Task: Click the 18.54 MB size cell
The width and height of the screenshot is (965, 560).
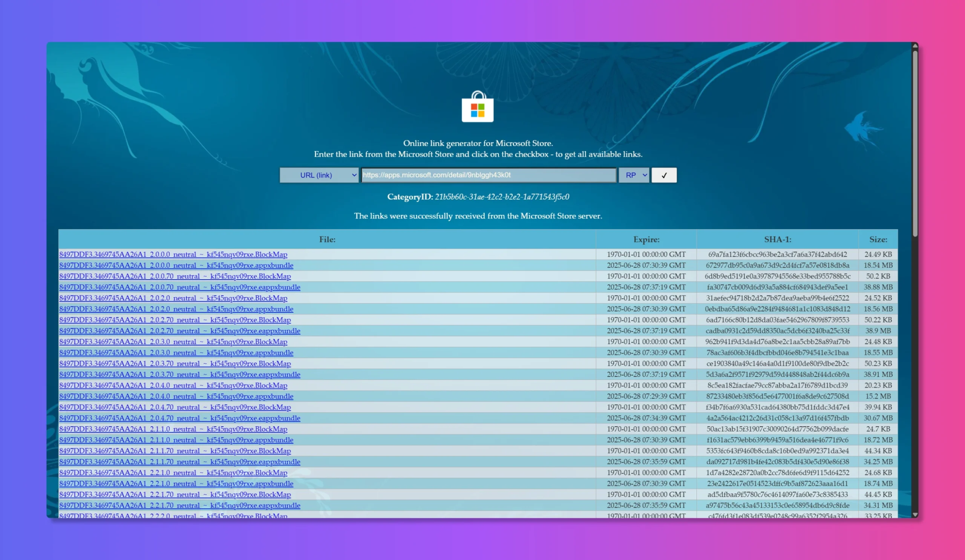Action: 878,265
